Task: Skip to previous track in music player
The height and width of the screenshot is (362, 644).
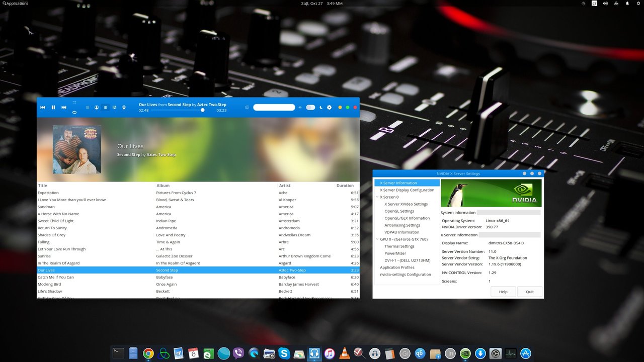Action: (43, 107)
